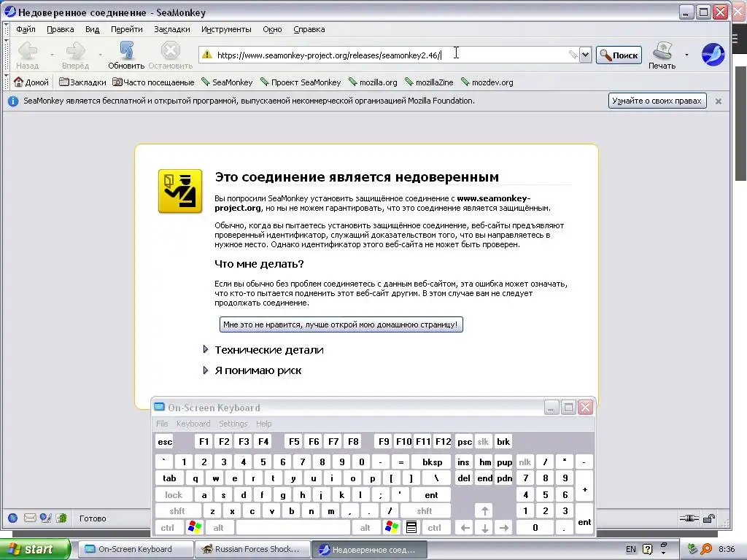This screenshot has height=560, width=747.
Task: Open the mozdev.org bookmark
Action: point(487,82)
